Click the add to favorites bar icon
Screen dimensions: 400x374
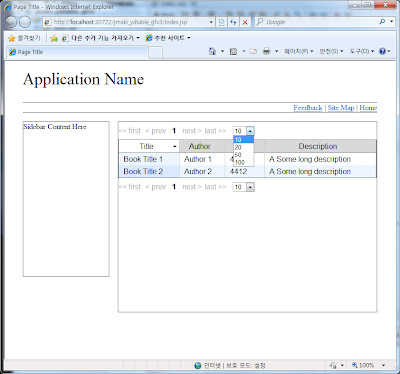tap(54, 38)
